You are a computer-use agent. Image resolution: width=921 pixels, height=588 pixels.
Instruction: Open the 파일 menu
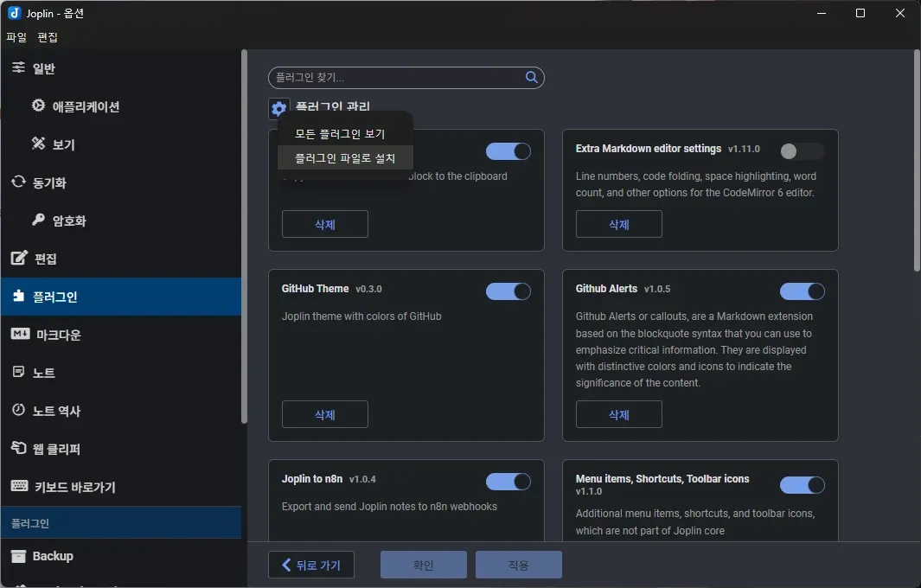pyautogui.click(x=16, y=37)
